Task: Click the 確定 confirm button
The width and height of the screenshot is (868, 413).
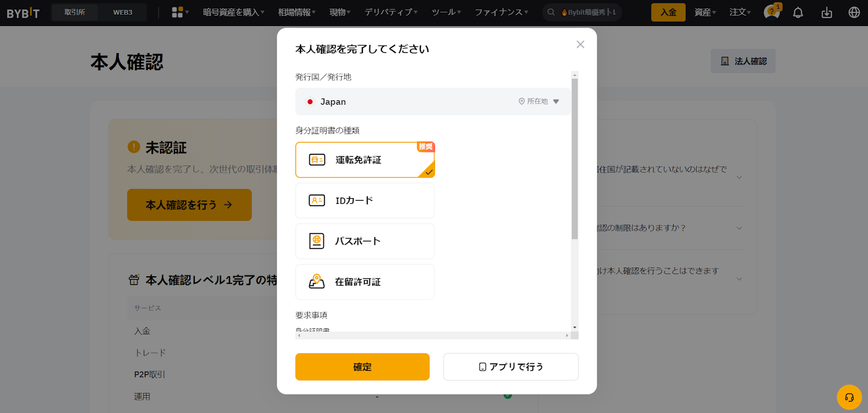Action: [362, 367]
